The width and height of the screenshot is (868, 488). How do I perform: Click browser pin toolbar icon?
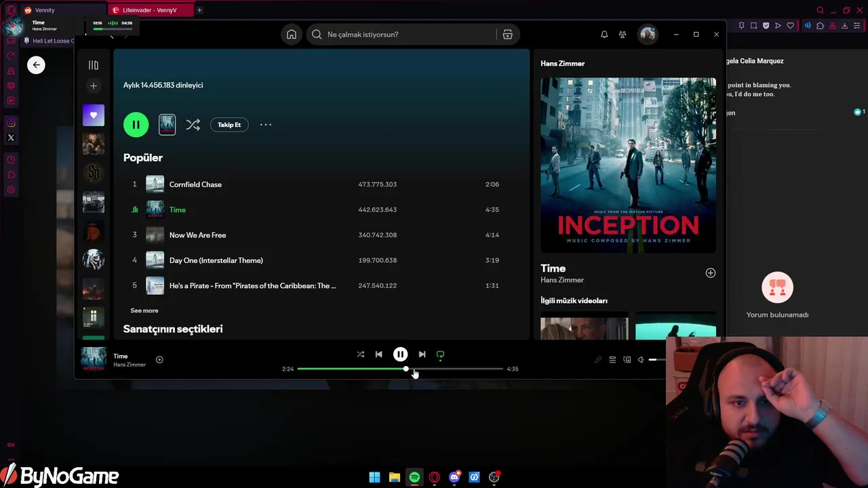coord(741,26)
